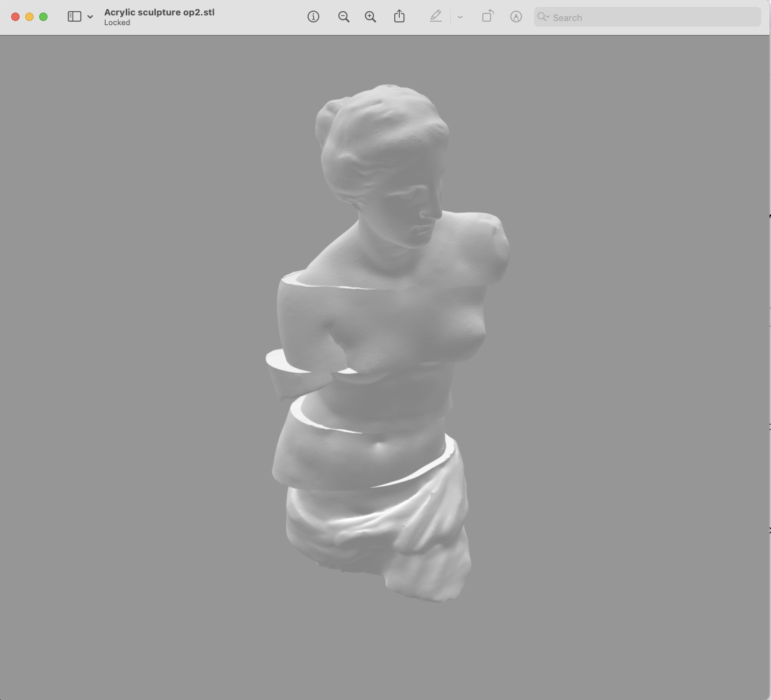
Task: Enter full screen with green button
Action: coord(43,17)
